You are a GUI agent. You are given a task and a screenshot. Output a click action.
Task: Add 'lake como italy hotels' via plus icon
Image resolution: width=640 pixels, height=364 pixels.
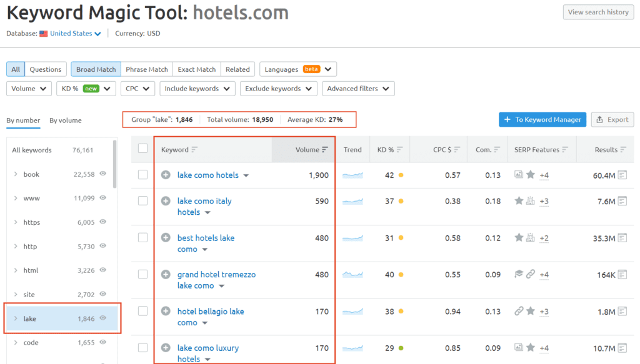click(x=165, y=200)
